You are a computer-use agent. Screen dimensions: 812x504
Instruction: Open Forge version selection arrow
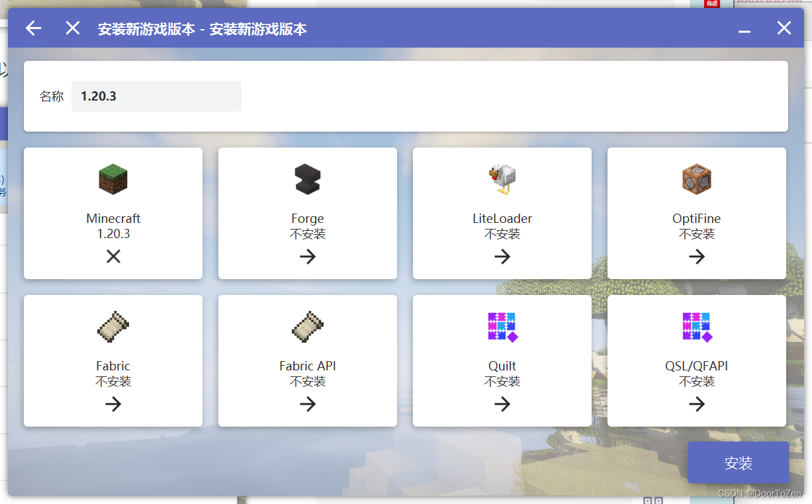point(308,257)
